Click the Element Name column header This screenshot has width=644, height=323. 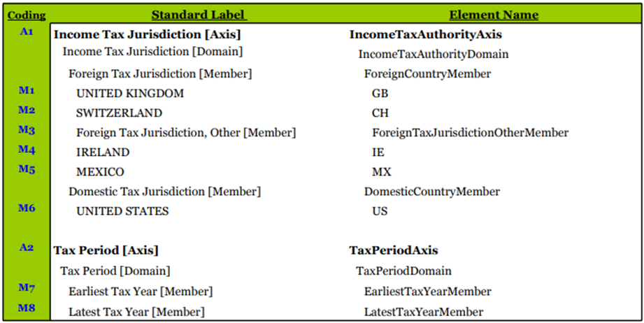point(493,15)
